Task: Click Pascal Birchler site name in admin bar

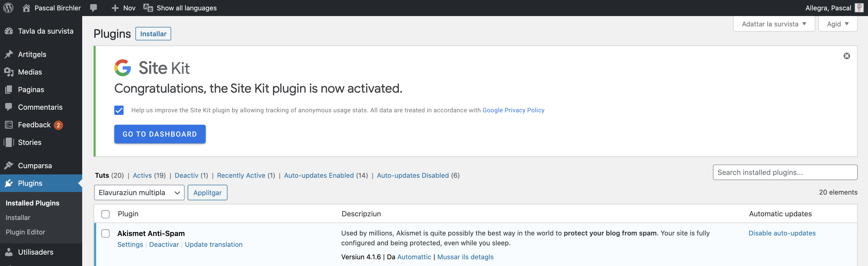Action: (x=58, y=8)
